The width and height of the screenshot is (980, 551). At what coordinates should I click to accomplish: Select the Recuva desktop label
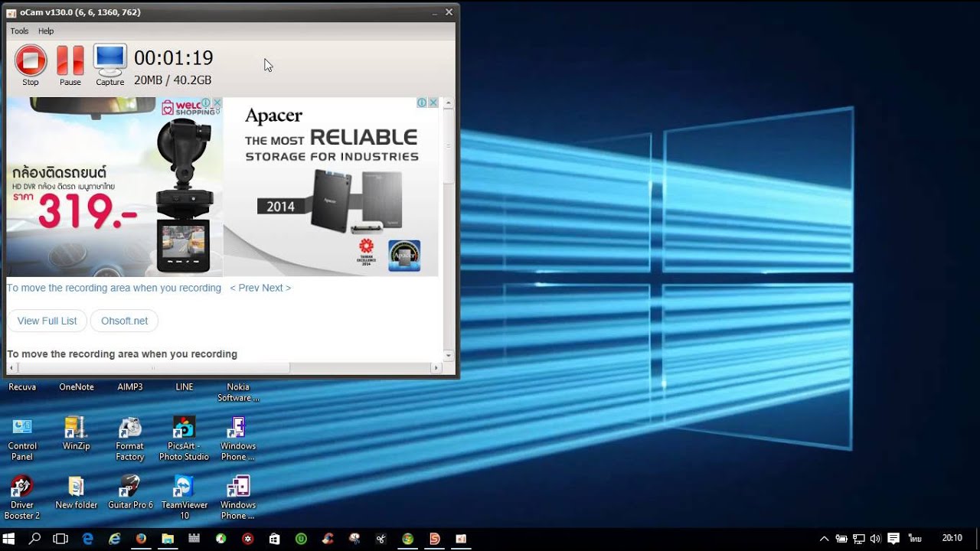pos(22,387)
